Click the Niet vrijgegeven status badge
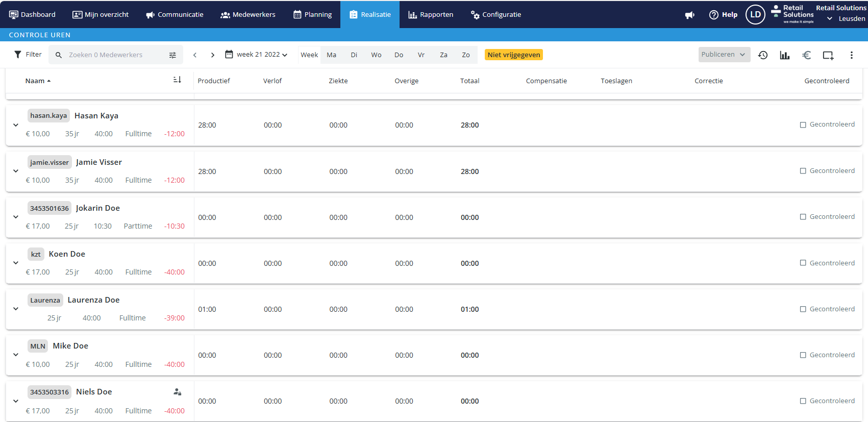868x422 pixels. pyautogui.click(x=513, y=55)
